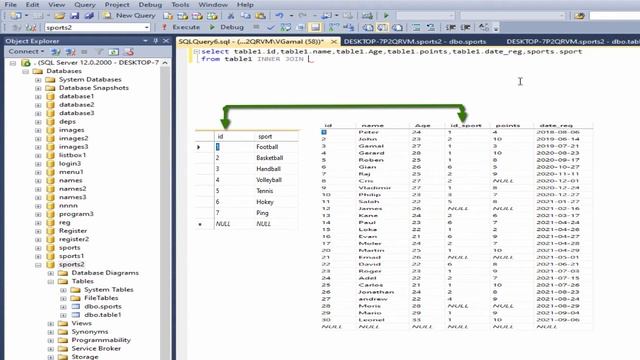Screen dimensions: 640x360
Task: Collapse the Tables folder under sports2
Action: tap(51, 282)
